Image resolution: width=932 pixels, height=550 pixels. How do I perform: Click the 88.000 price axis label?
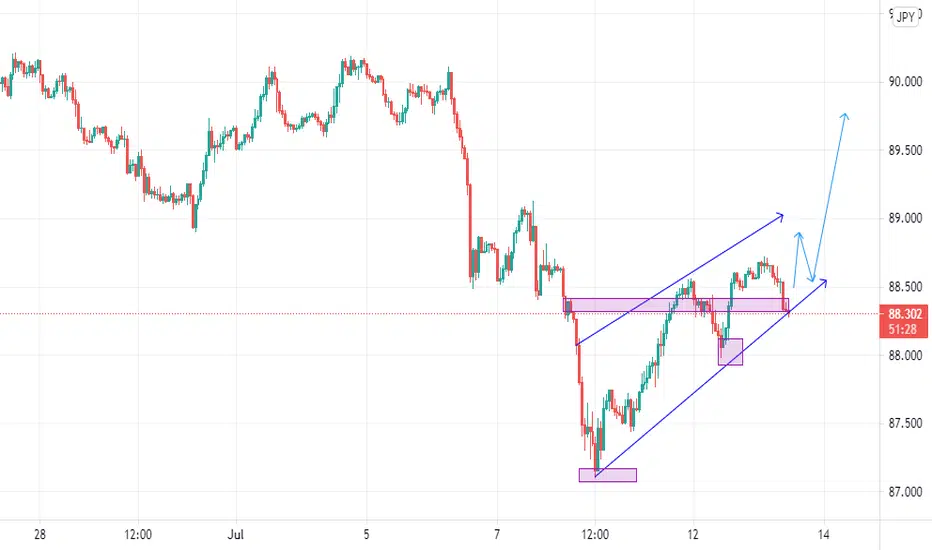(905, 355)
